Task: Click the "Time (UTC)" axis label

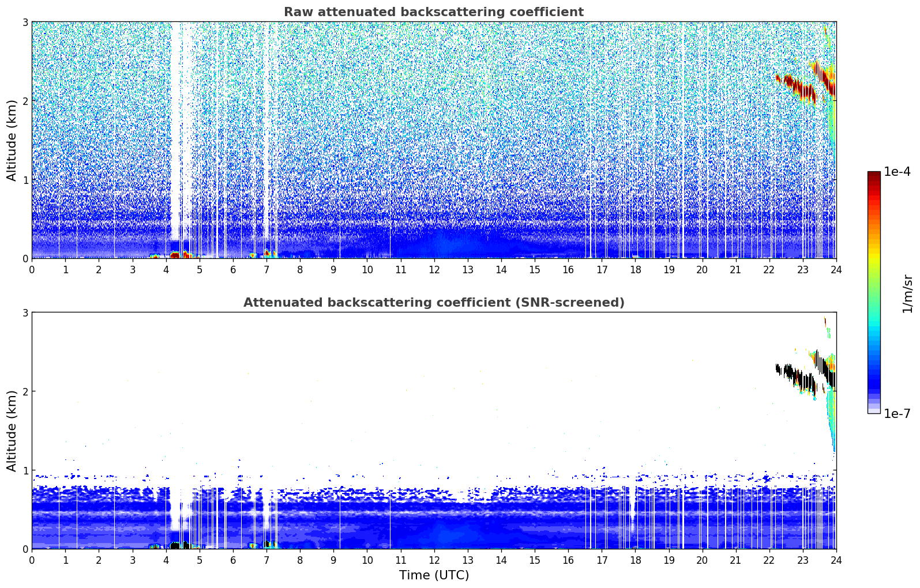Action: (434, 575)
